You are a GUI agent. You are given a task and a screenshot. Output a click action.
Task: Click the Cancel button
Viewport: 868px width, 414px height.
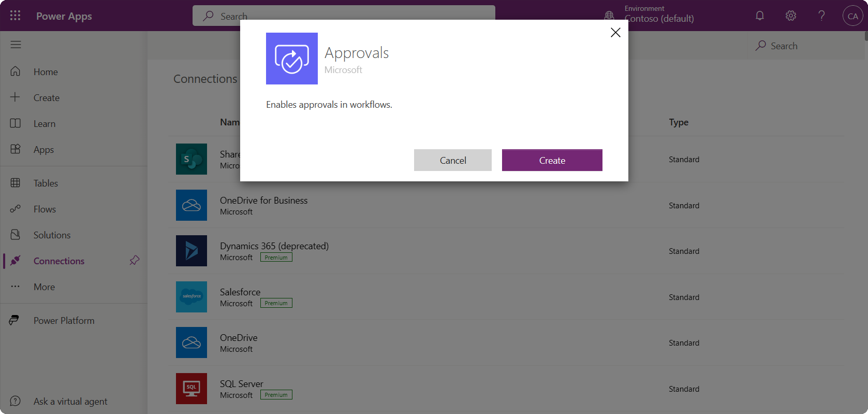tap(453, 160)
